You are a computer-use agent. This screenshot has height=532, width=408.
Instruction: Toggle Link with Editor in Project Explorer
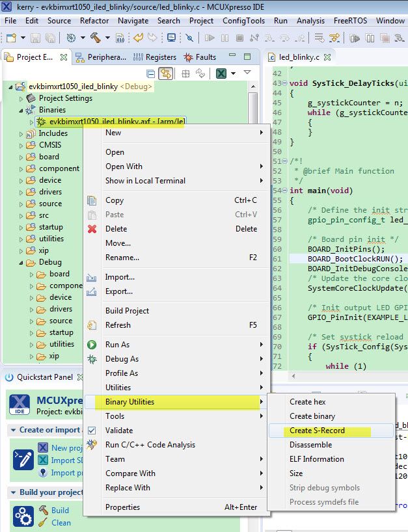coord(166,73)
